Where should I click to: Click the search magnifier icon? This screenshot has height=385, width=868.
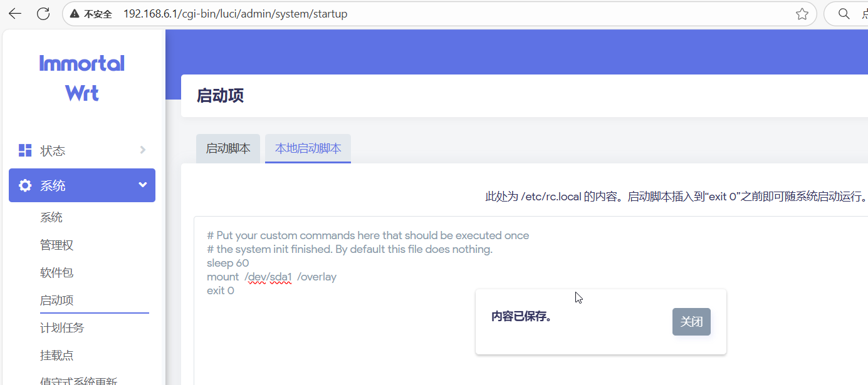(x=844, y=14)
